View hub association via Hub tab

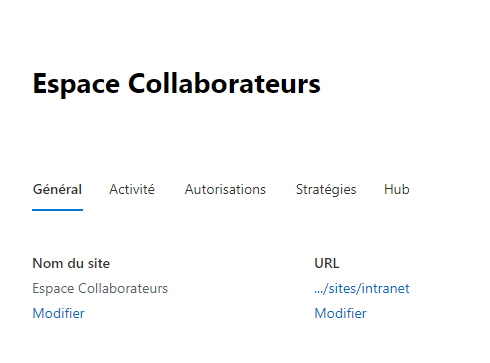coord(397,189)
